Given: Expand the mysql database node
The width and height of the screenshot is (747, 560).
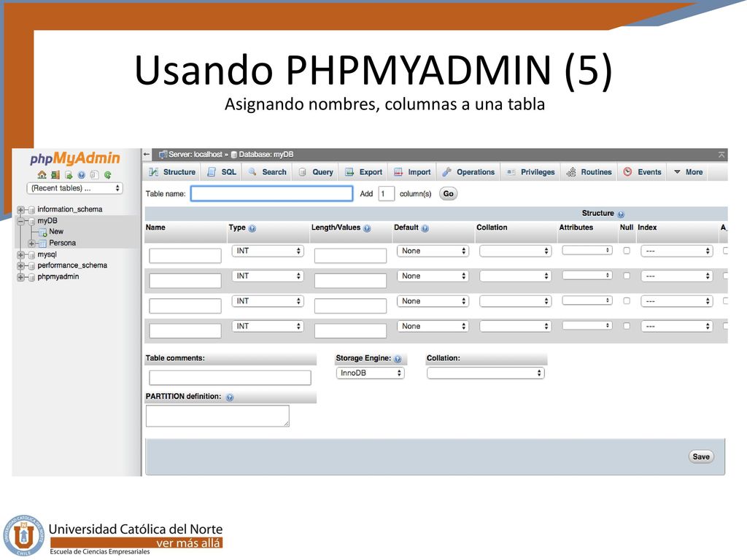Looking at the screenshot, I should click(x=20, y=254).
